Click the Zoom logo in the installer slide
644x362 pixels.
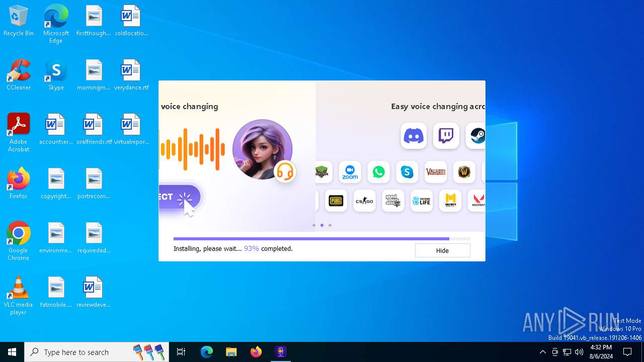click(x=350, y=172)
